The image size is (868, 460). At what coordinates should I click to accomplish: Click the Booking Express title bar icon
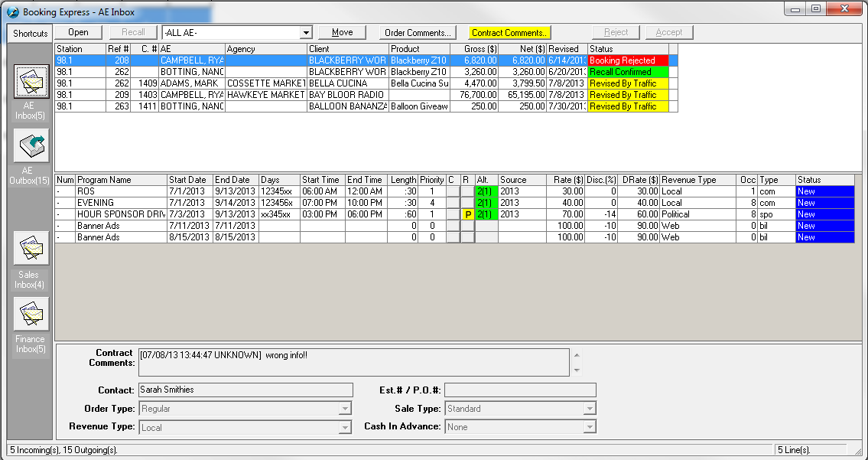12,12
